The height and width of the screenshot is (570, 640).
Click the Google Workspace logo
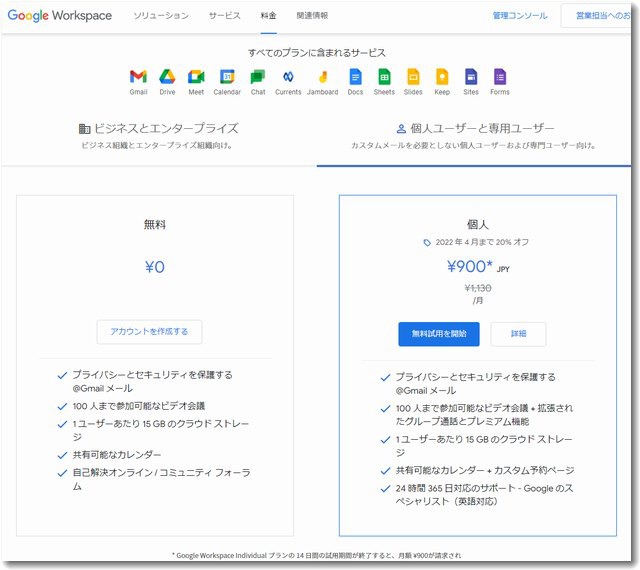(x=60, y=16)
